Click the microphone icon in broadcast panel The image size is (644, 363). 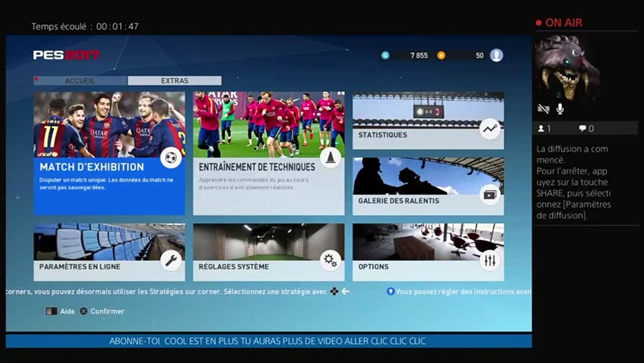tap(560, 109)
